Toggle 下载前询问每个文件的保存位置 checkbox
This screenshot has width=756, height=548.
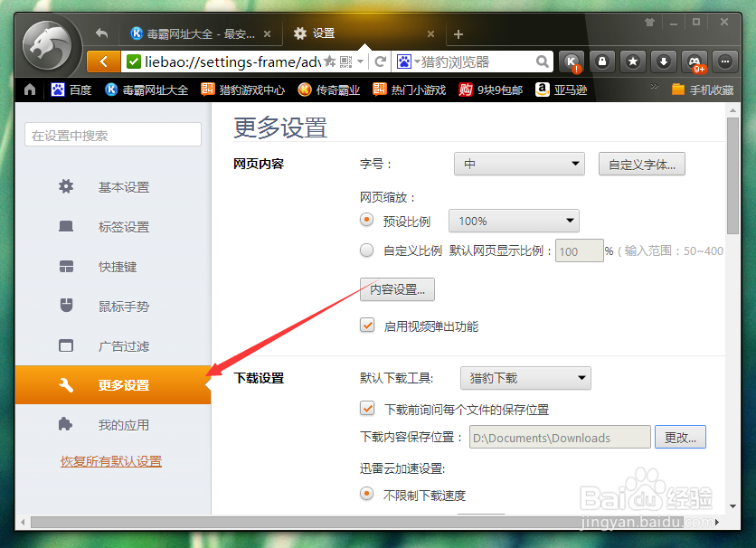[367, 409]
